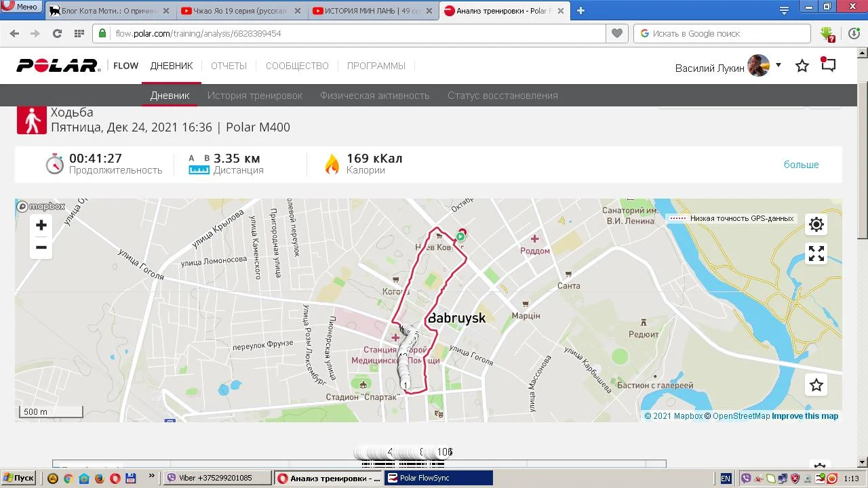Click the duration stopwatch icon

point(55,163)
